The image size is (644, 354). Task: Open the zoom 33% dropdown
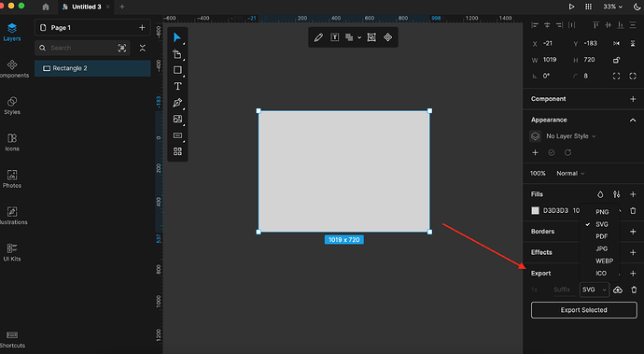(613, 7)
